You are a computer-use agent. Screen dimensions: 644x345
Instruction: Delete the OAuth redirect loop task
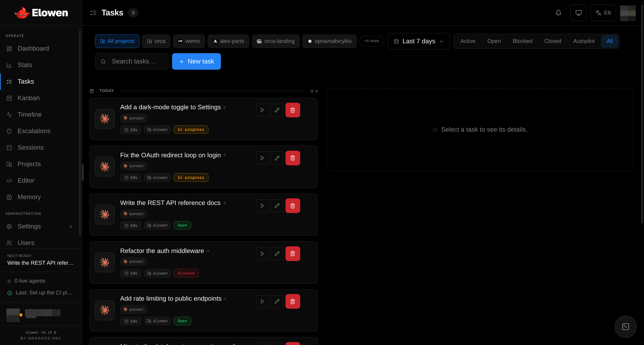[292, 158]
